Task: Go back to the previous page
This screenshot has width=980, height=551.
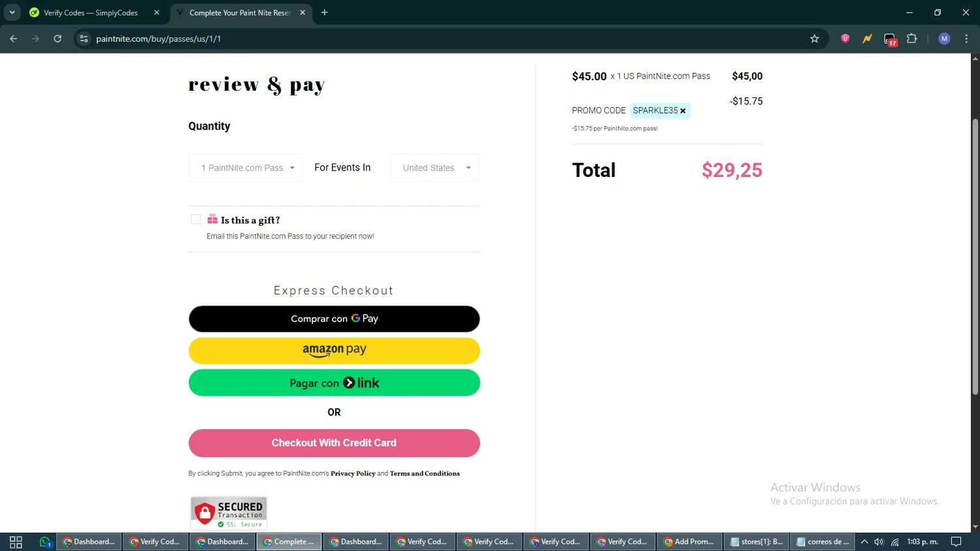Action: [x=14, y=39]
